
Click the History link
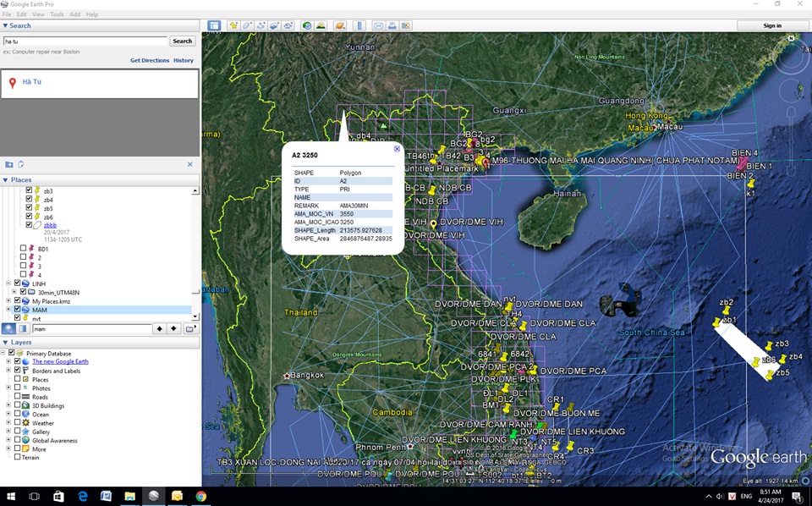[184, 61]
